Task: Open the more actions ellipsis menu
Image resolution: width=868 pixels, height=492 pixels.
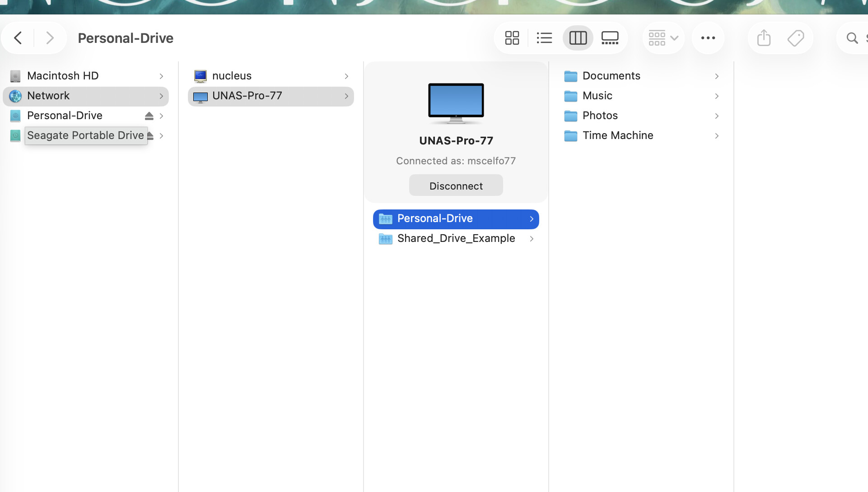Action: coord(708,38)
